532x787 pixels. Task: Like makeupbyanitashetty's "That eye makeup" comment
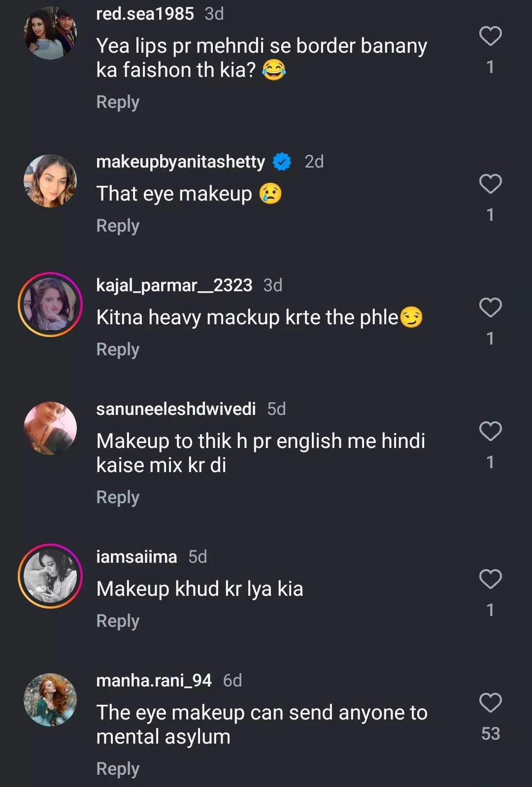tap(490, 184)
